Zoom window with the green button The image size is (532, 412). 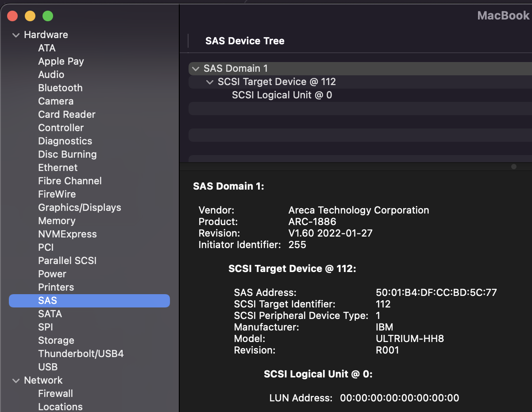(48, 16)
